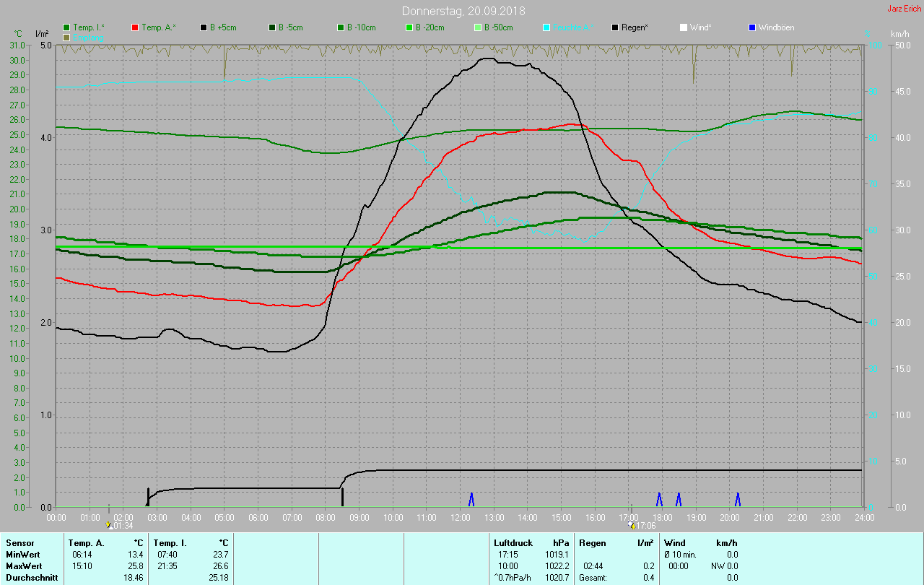This screenshot has height=585, width=924.
Task: Click the Temp. A. average value 18.46
Action: click(135, 577)
